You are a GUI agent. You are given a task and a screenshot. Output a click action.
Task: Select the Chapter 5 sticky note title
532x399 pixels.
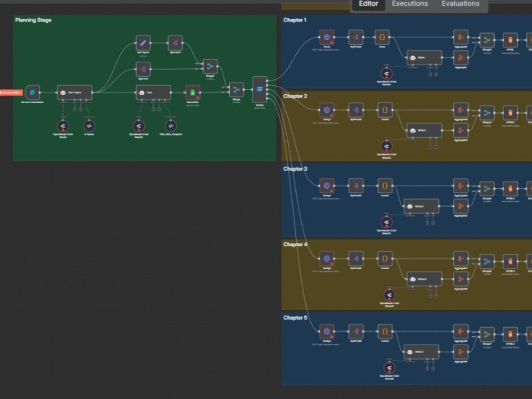[295, 318]
